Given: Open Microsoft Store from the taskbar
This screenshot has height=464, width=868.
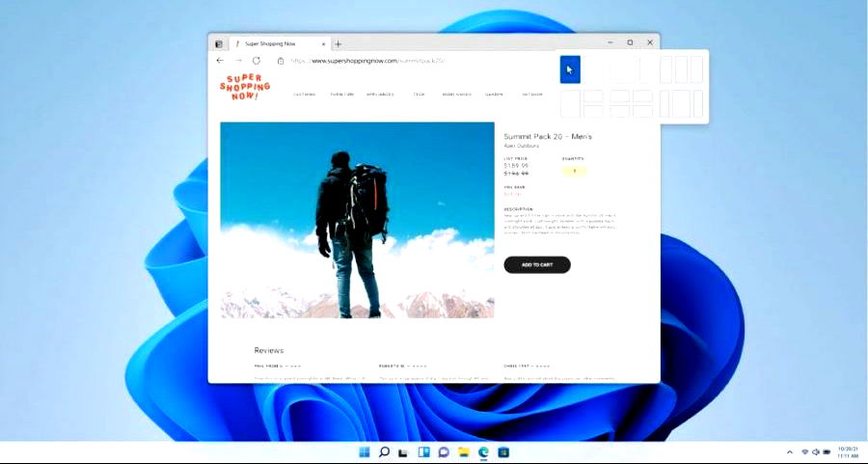Looking at the screenshot, I should tap(503, 452).
